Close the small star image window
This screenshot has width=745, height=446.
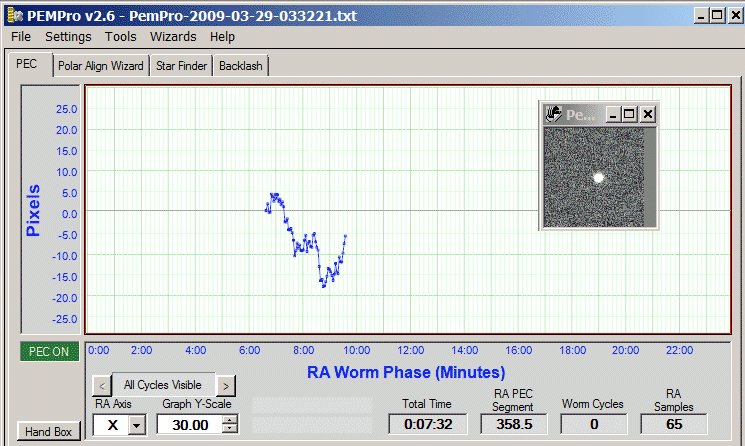point(648,114)
